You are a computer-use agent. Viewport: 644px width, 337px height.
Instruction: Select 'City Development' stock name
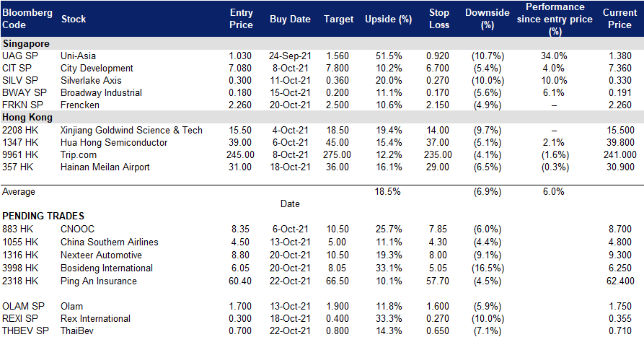(x=97, y=69)
